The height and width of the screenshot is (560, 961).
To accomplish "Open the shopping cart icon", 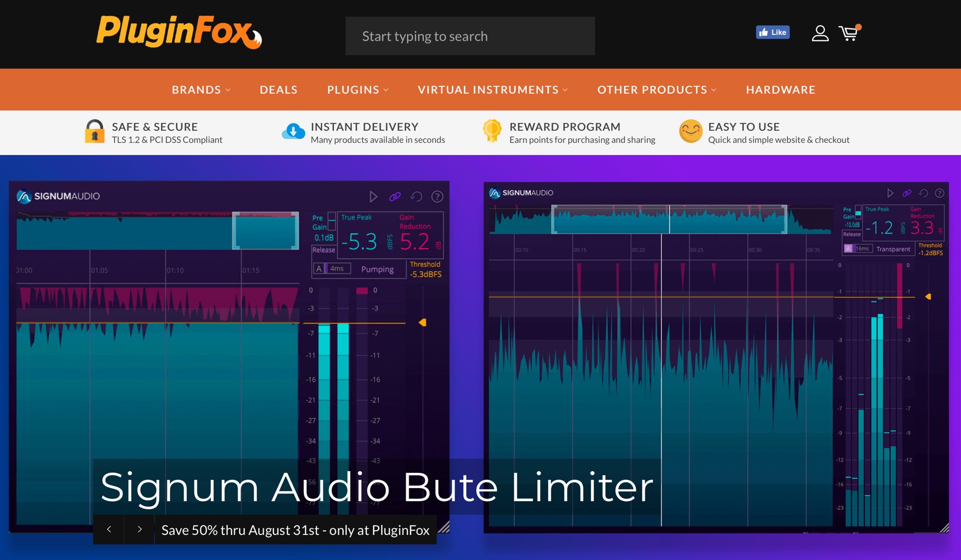I will click(849, 33).
